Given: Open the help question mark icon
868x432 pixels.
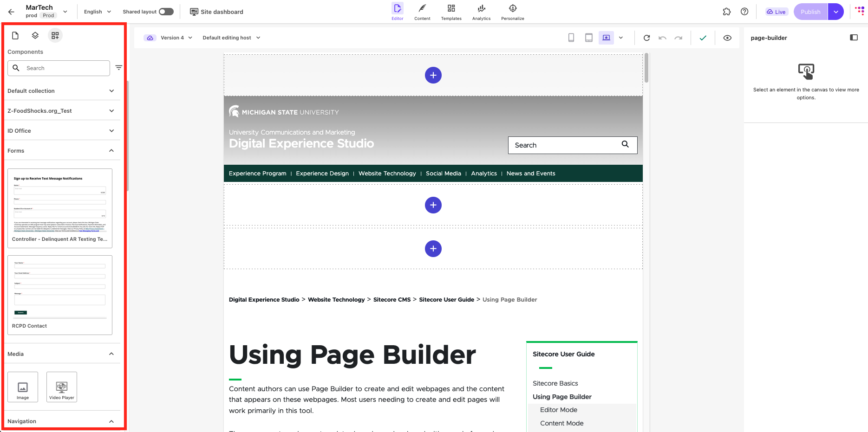Looking at the screenshot, I should 744,12.
